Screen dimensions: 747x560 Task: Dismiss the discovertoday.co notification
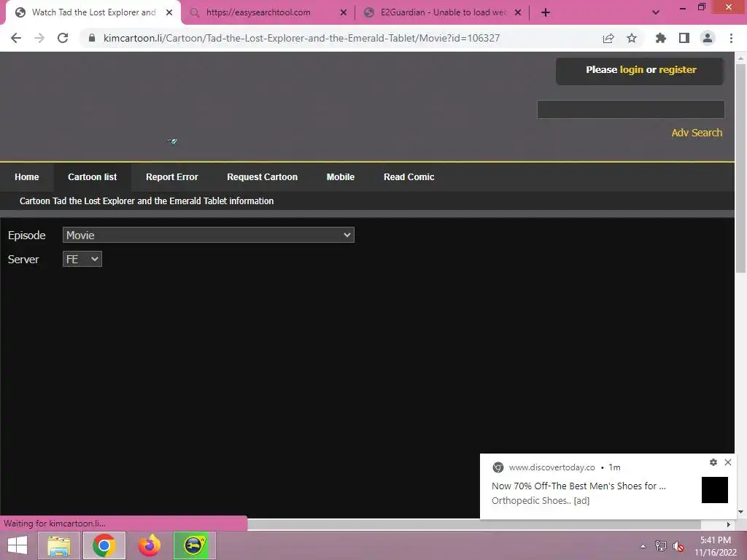pyautogui.click(x=728, y=462)
